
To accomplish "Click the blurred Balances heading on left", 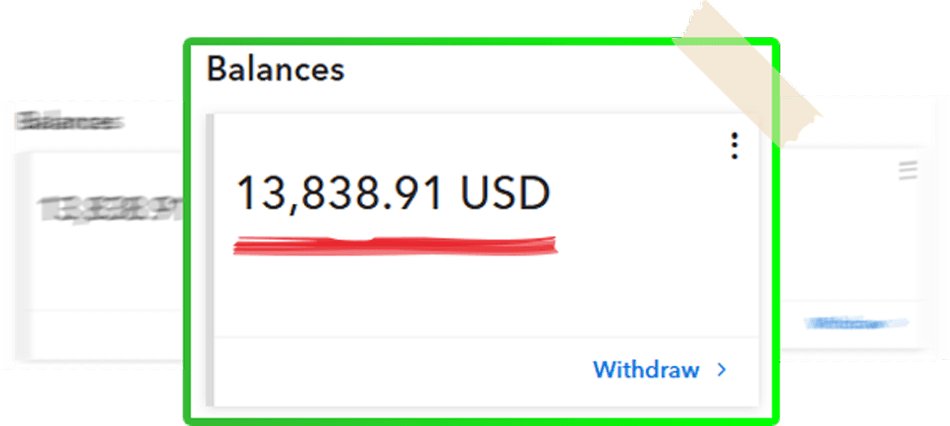I will coord(69,122).
